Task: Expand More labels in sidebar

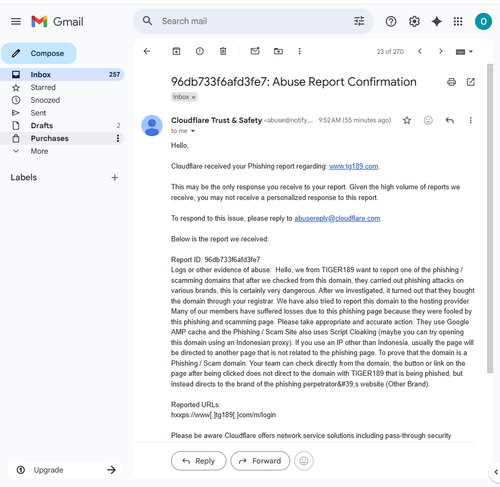Action: pyautogui.click(x=39, y=151)
